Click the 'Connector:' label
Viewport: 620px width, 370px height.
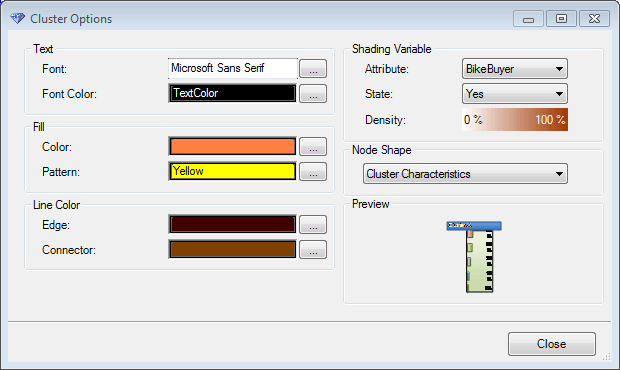pos(69,250)
